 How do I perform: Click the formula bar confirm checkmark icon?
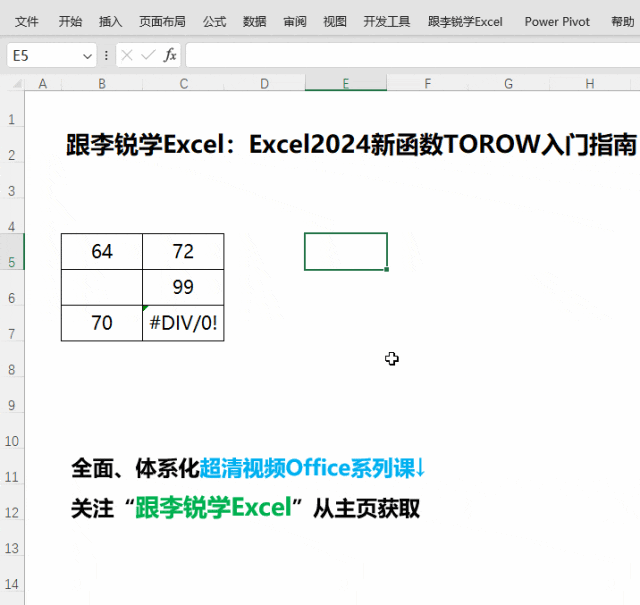point(148,55)
